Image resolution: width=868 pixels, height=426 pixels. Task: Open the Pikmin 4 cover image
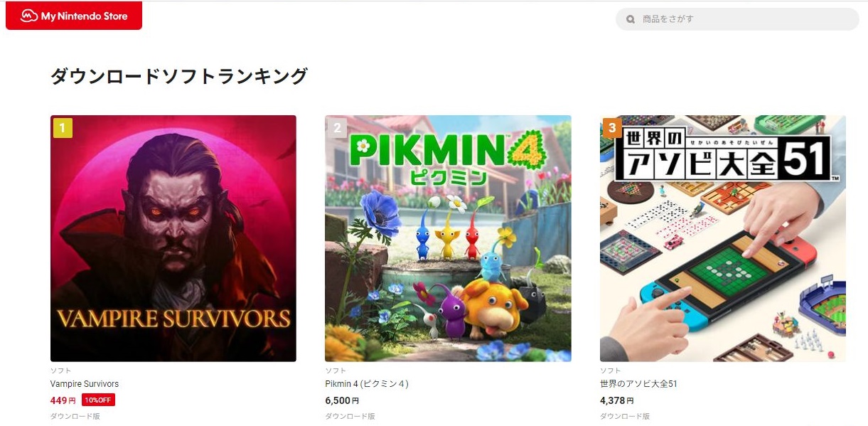(448, 238)
